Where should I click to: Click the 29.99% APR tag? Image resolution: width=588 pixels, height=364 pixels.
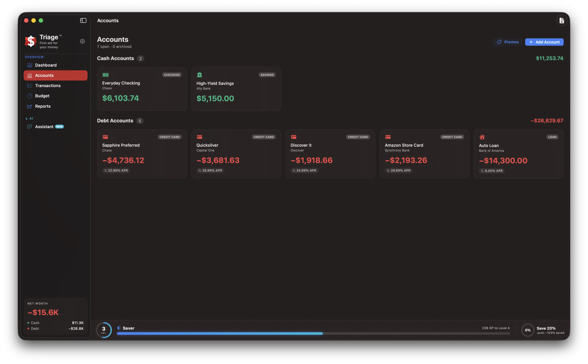(x=399, y=170)
